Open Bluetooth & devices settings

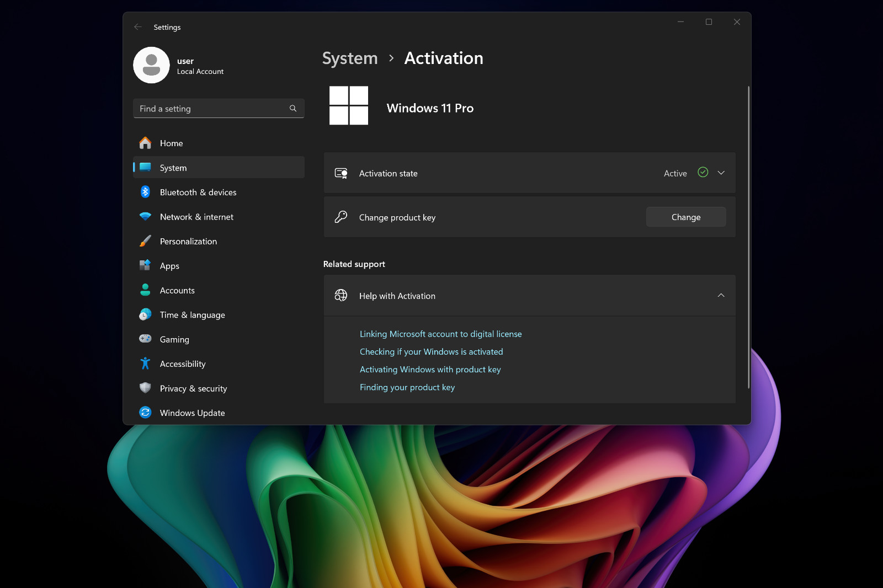pos(219,192)
